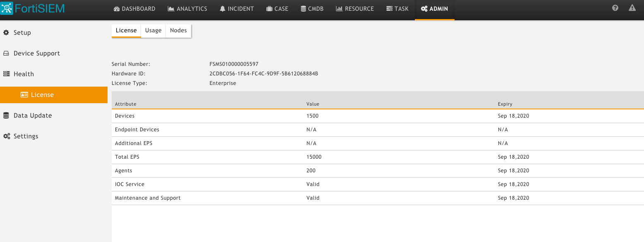Open the Dashboard menu

[134, 9]
